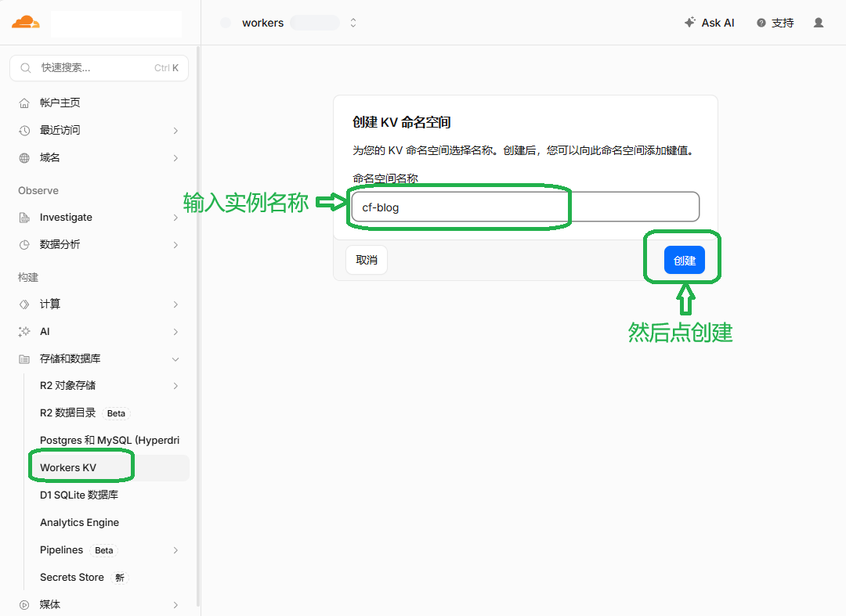Click the Observe section label

pyautogui.click(x=38, y=191)
